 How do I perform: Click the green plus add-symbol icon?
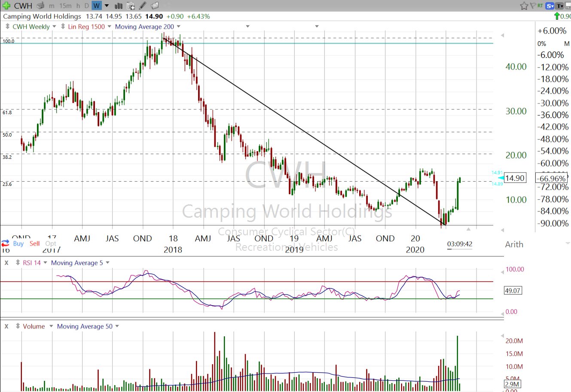6,6
